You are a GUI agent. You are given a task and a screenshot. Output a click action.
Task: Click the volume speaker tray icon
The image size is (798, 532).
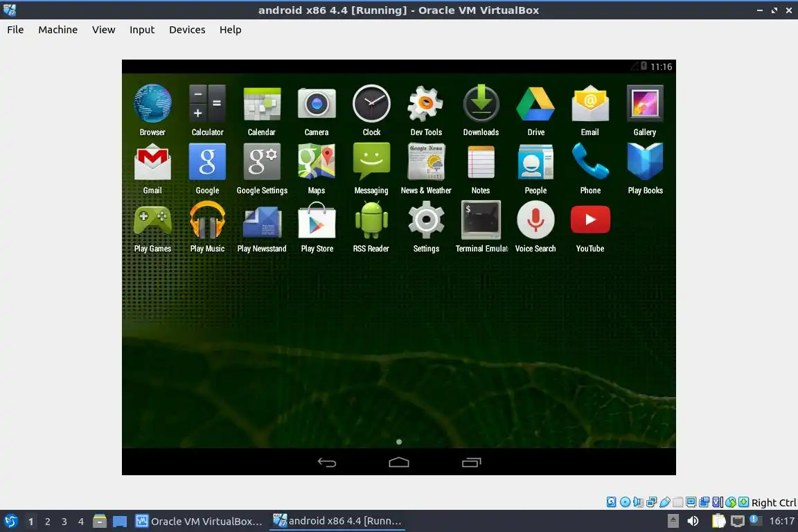pyautogui.click(x=693, y=521)
